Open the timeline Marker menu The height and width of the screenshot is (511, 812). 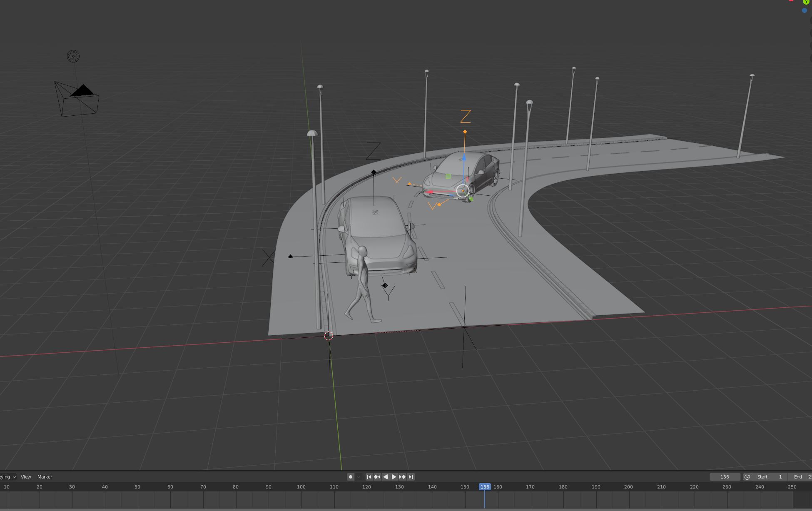(x=45, y=477)
